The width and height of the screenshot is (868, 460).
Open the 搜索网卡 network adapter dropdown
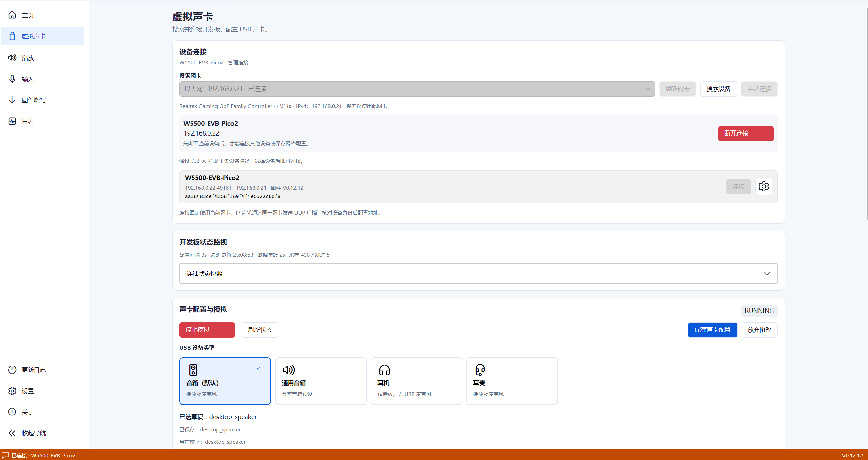point(417,89)
